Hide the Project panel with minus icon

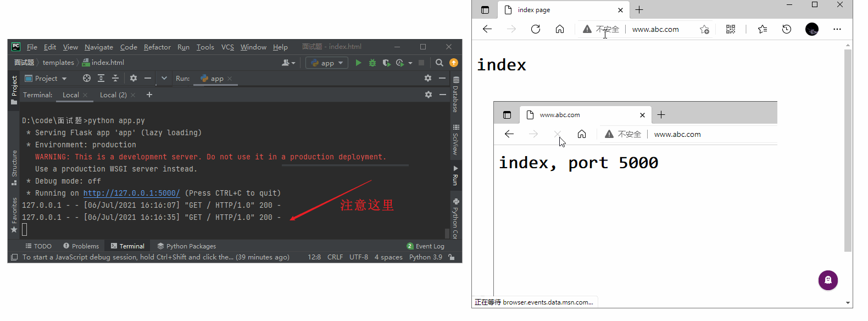pos(148,78)
